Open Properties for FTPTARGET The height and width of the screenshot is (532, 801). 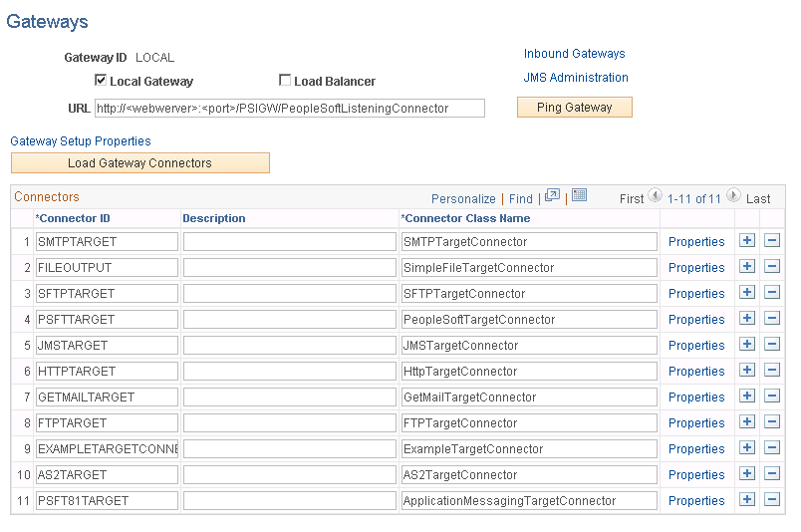pyautogui.click(x=696, y=423)
